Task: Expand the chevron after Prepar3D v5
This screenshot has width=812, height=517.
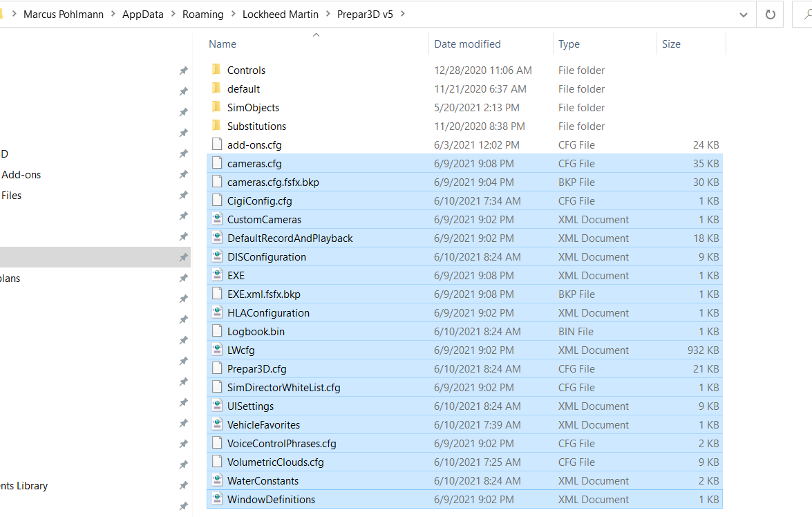Action: [402, 14]
